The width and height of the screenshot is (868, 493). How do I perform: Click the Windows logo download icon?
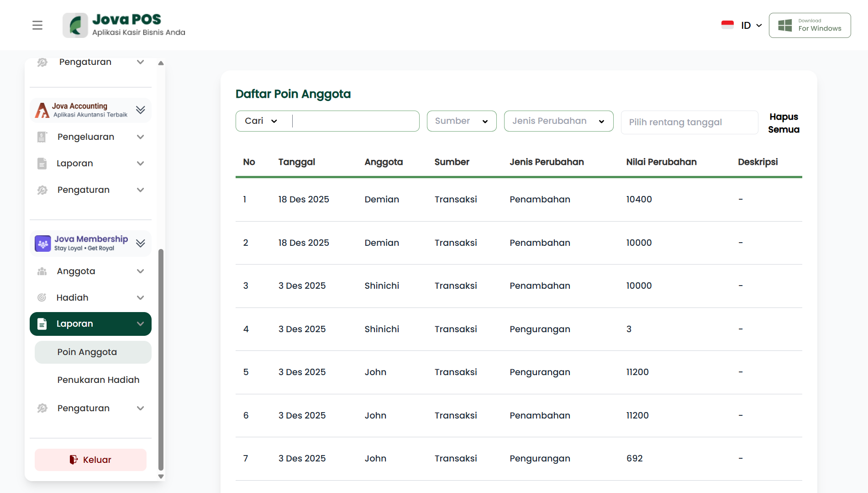pos(785,25)
